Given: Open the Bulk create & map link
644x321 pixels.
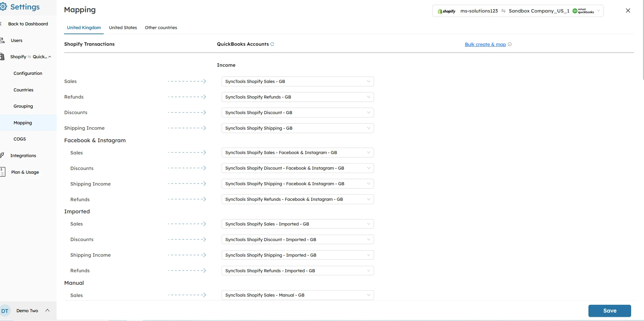Looking at the screenshot, I should click(485, 44).
